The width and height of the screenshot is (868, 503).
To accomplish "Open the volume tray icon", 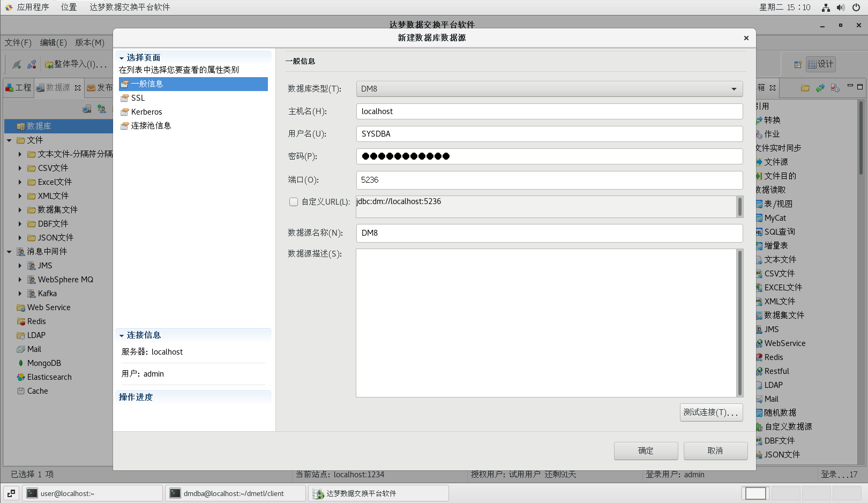I will [x=841, y=7].
